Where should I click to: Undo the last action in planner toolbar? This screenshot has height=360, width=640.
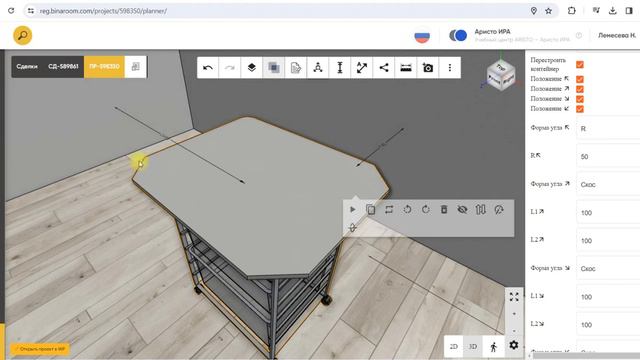pyautogui.click(x=208, y=68)
